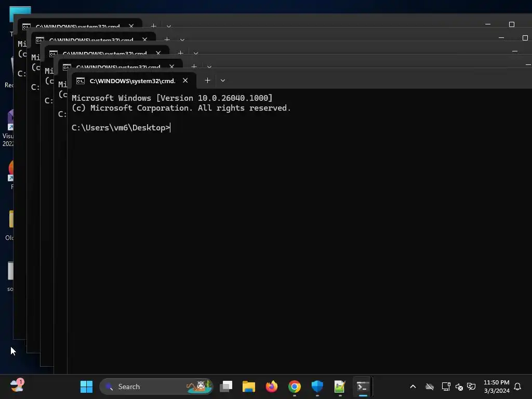
Task: Expand front terminal's new-tab dropdown chevron
Action: [223, 81]
